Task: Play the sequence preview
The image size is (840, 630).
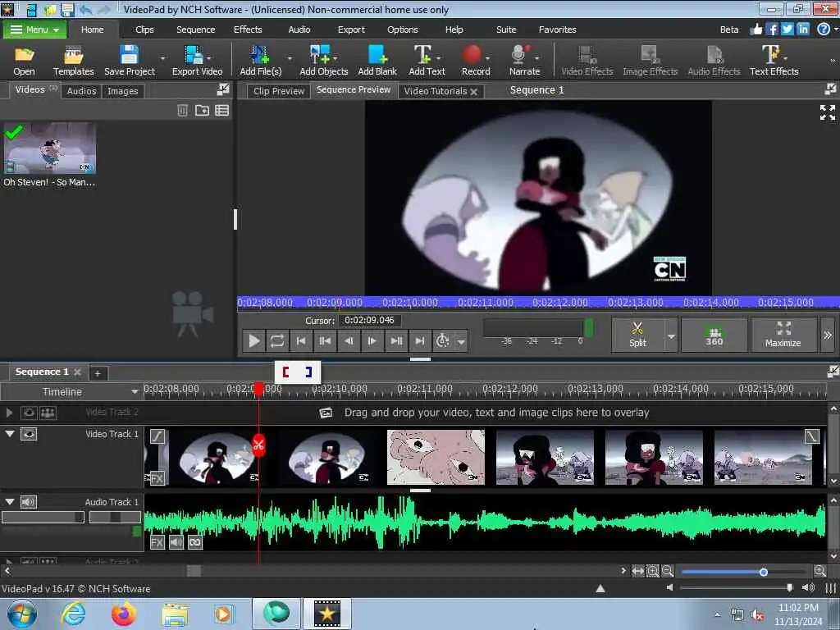Action: click(254, 340)
